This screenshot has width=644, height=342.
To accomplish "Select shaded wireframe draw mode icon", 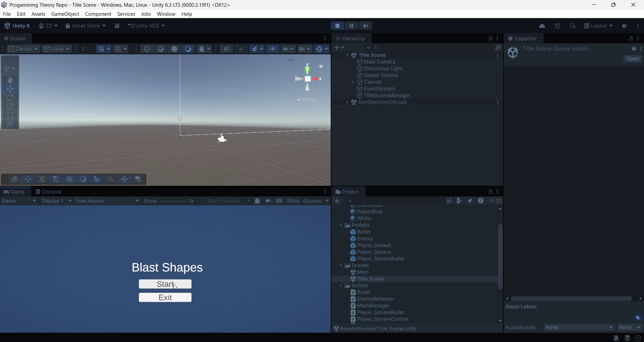I will coord(161,49).
